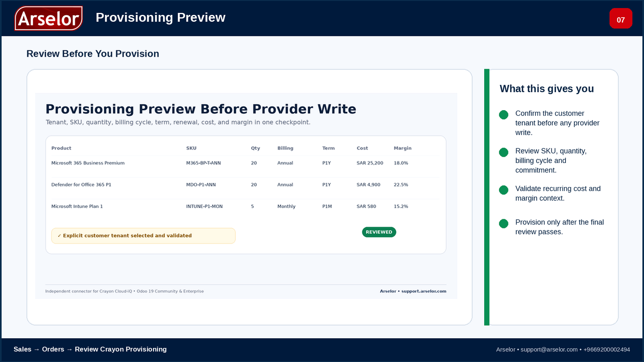Screen dimensions: 644x362
Task: Select the Intune row quantity 5
Action: click(x=252, y=206)
